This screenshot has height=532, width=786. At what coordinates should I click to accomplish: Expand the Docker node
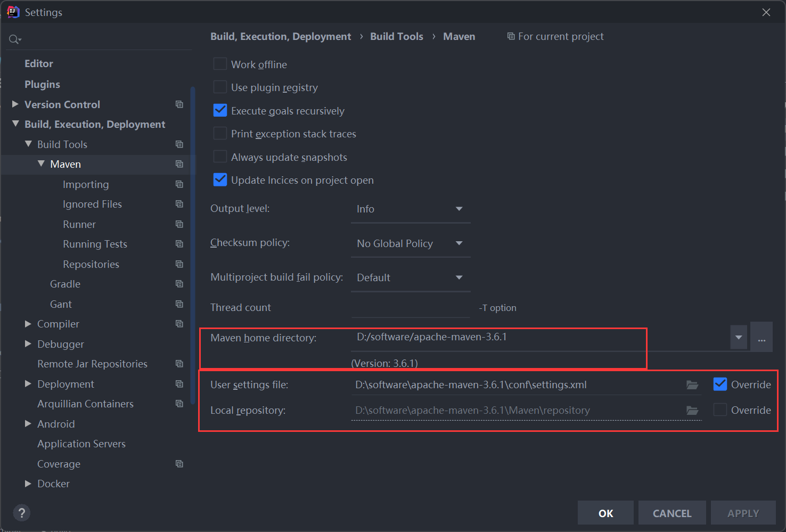click(28, 483)
